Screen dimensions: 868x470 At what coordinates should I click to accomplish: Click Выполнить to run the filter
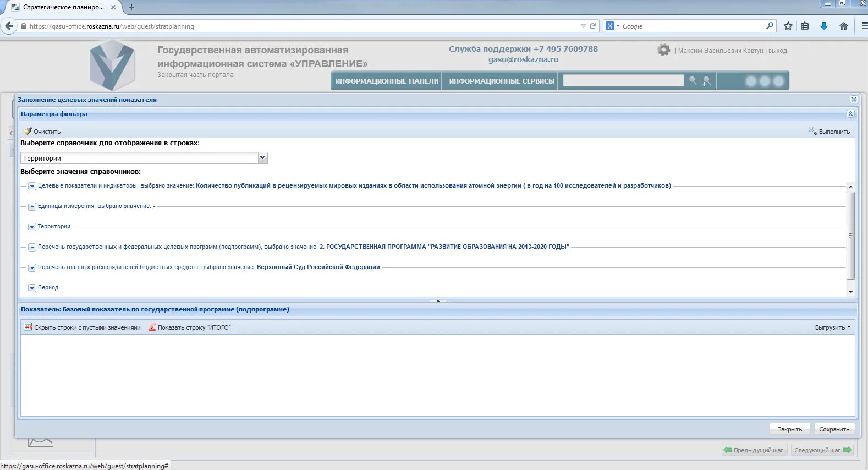[x=829, y=132]
